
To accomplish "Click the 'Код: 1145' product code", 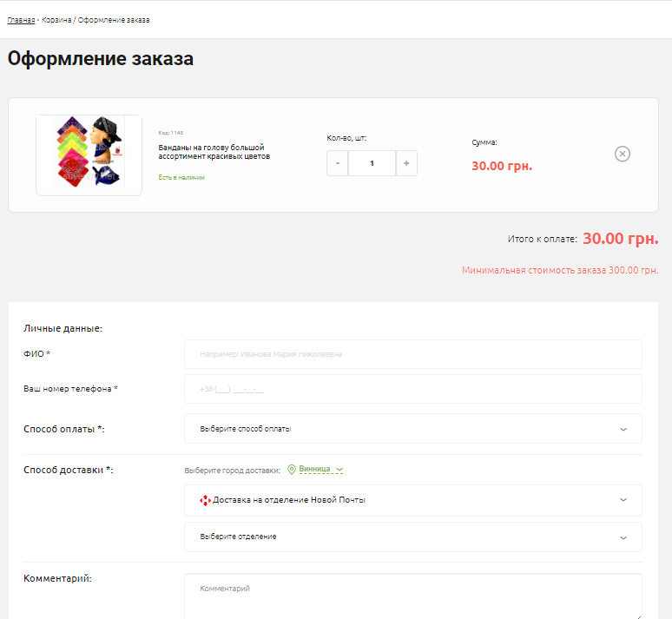I will click(170, 133).
